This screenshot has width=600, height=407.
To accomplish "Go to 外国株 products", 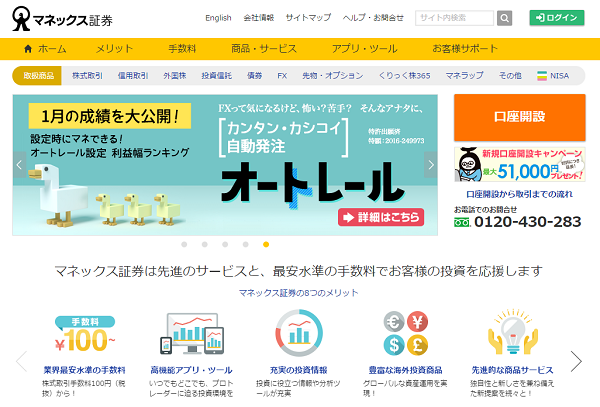I will (174, 76).
